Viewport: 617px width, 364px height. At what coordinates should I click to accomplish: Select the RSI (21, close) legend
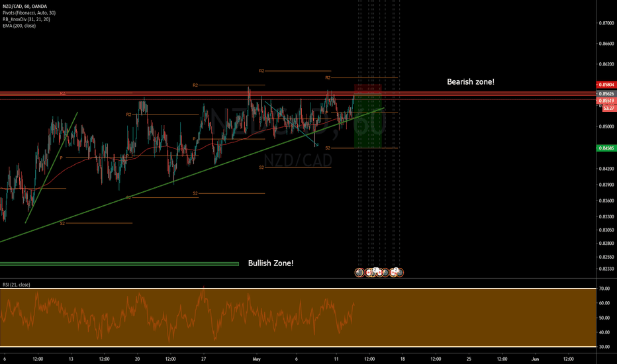tap(16, 285)
